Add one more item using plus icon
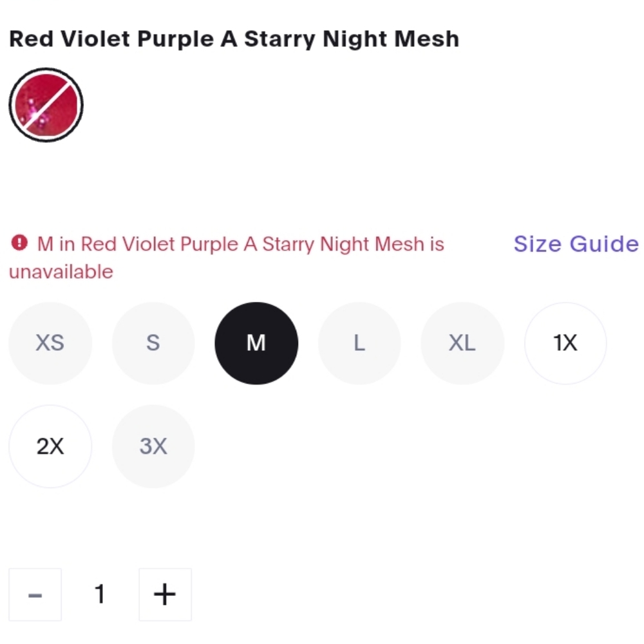Screen dimensions: 644x644 click(x=165, y=594)
